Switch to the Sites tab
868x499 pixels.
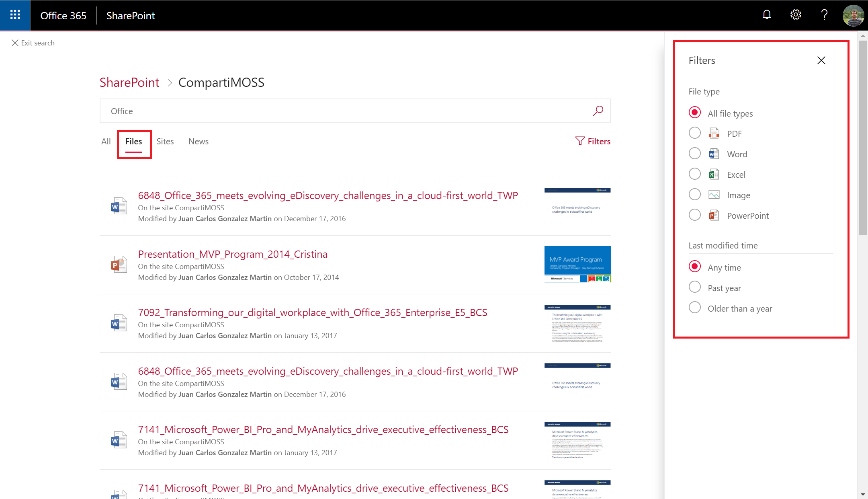[165, 142]
